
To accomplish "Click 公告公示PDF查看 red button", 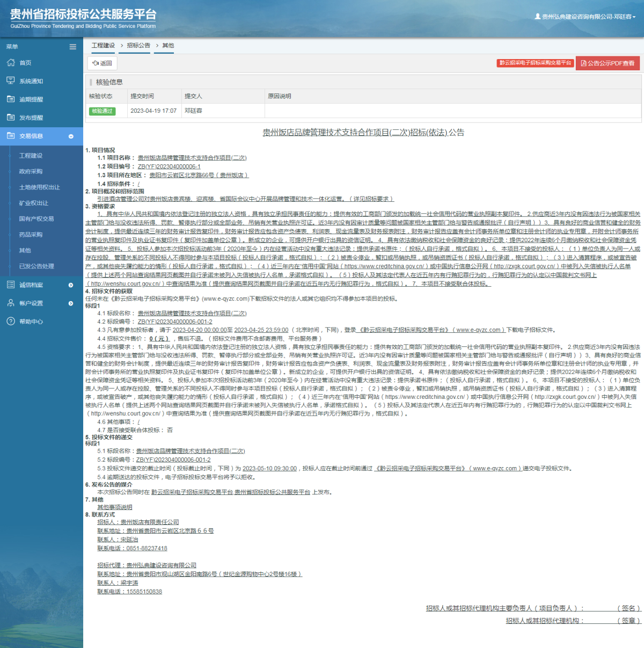I will (608, 63).
